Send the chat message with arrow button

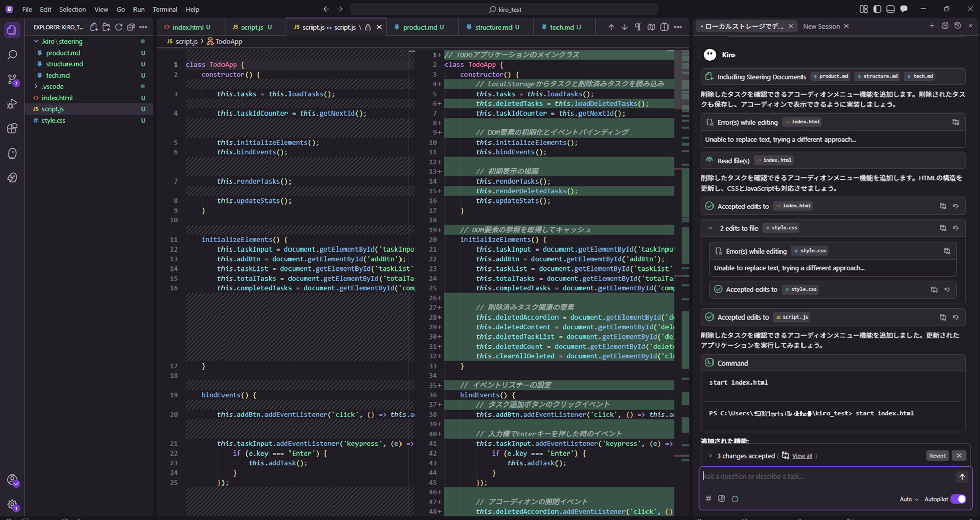point(962,477)
